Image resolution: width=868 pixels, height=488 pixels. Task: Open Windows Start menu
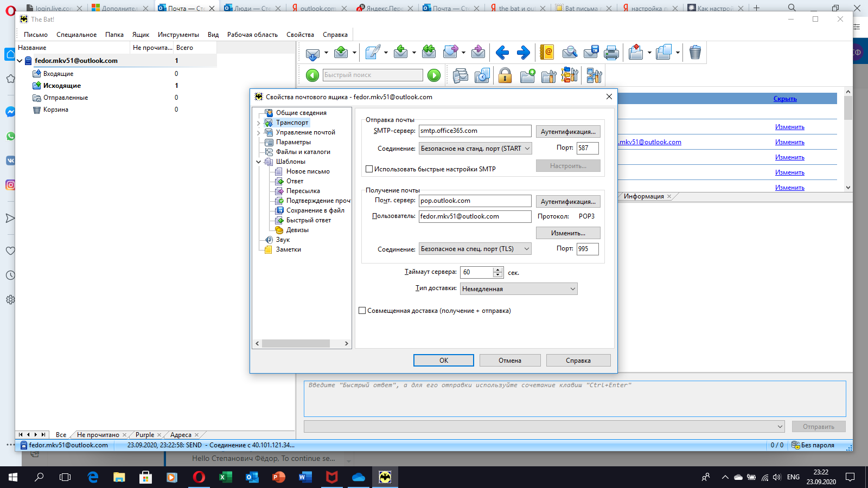(13, 477)
